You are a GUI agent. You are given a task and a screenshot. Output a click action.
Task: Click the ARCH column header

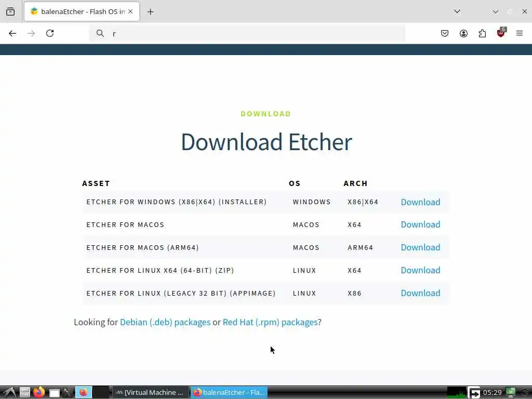tap(355, 183)
